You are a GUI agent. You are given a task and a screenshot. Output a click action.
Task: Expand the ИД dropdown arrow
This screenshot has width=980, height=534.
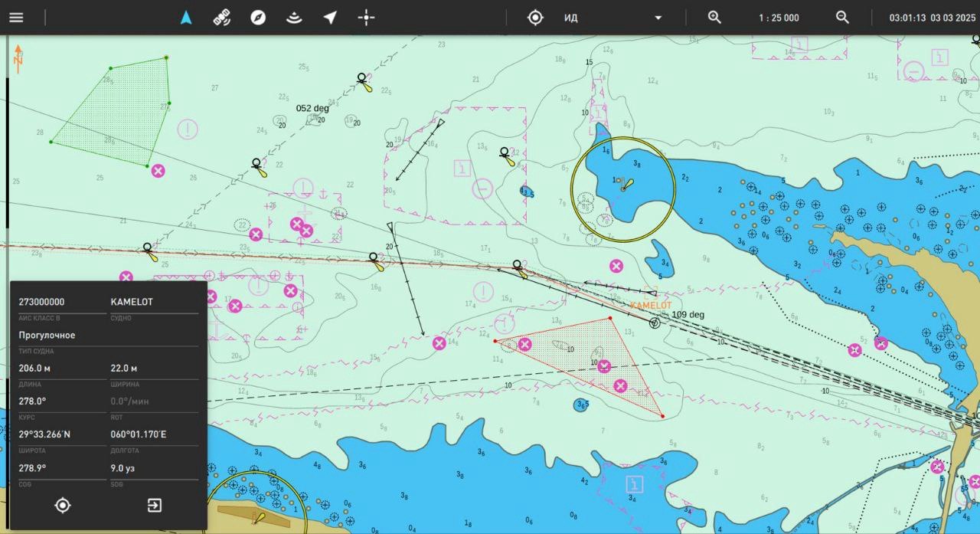tap(658, 18)
